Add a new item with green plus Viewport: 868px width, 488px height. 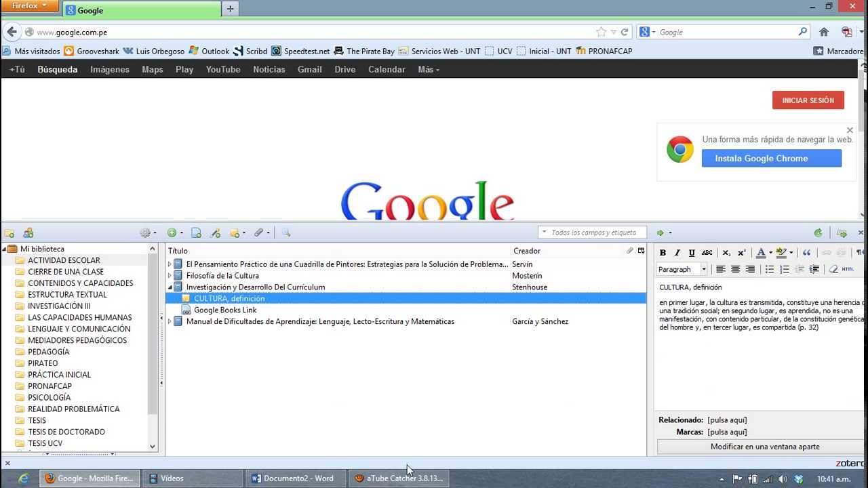(x=174, y=232)
